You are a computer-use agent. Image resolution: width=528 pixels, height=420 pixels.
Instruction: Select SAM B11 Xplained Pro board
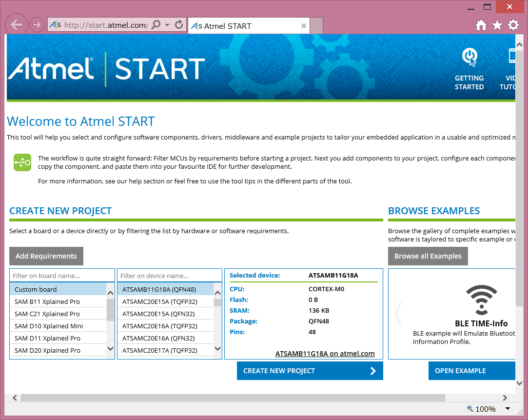[x=58, y=301]
